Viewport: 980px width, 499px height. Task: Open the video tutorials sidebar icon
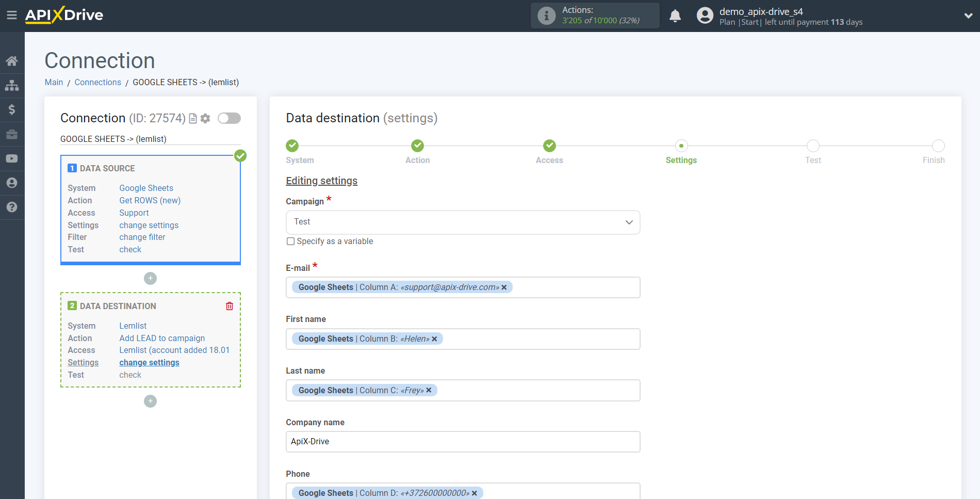[12, 158]
